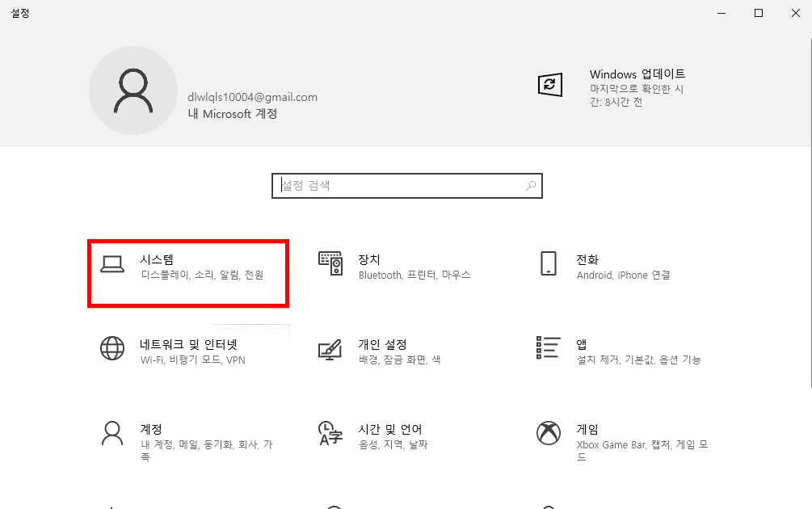Click the 음성, 지역, 날짜 description
Image resolution: width=812 pixels, height=509 pixels.
pyautogui.click(x=393, y=445)
